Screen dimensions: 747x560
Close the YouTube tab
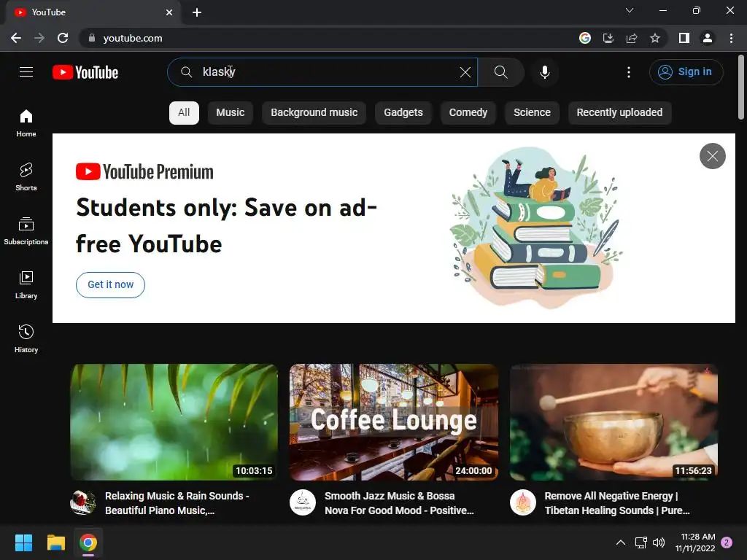click(169, 12)
